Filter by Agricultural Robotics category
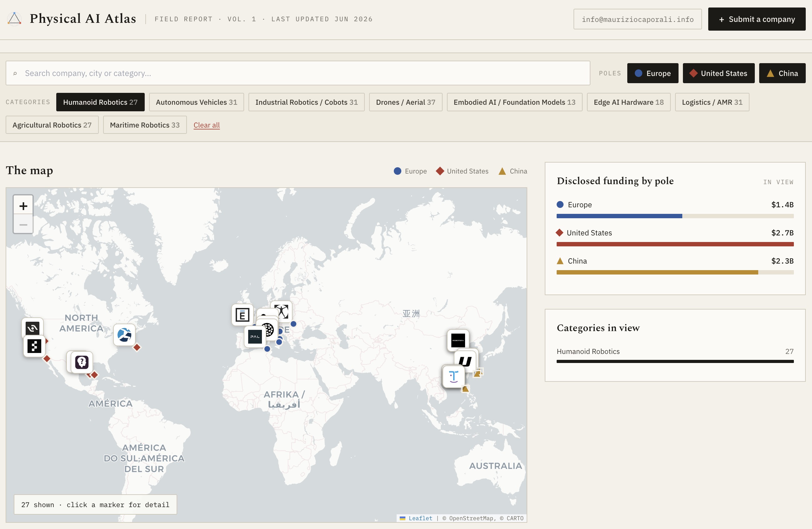The height and width of the screenshot is (529, 812). (52, 125)
